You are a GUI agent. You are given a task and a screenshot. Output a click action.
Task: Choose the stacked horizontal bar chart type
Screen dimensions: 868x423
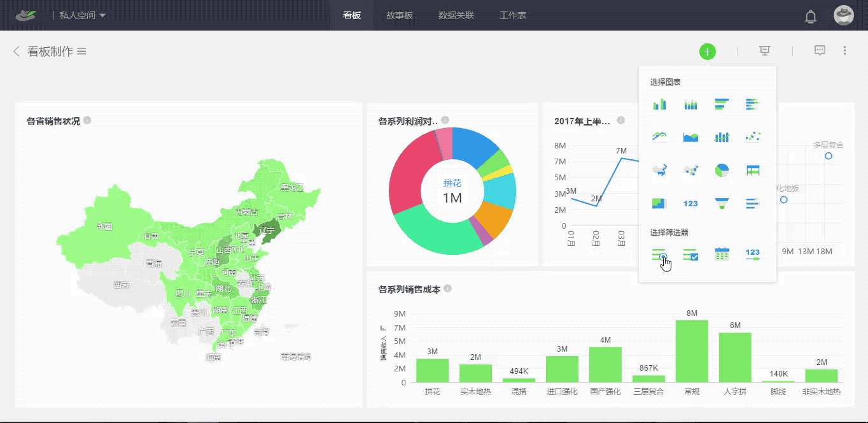point(752,104)
